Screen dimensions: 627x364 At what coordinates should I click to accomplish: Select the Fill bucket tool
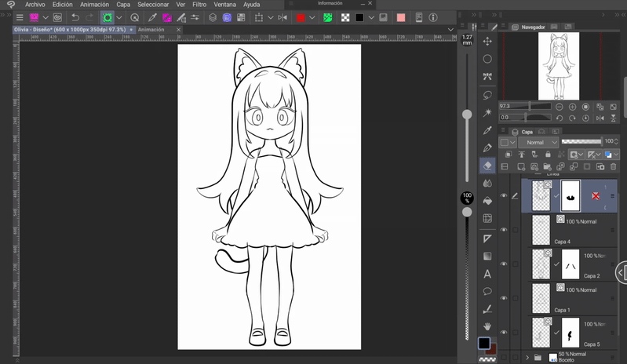tap(487, 201)
